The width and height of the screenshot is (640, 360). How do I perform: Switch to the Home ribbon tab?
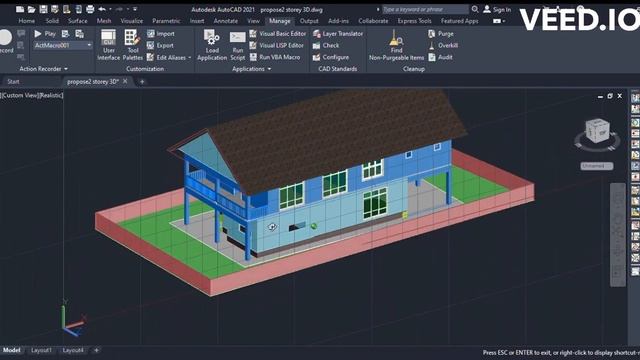[x=27, y=21]
